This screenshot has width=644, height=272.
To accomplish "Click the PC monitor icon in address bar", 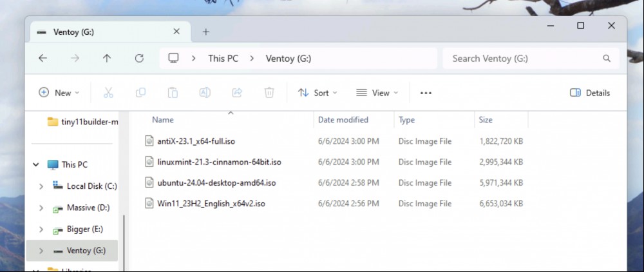I will tap(173, 58).
